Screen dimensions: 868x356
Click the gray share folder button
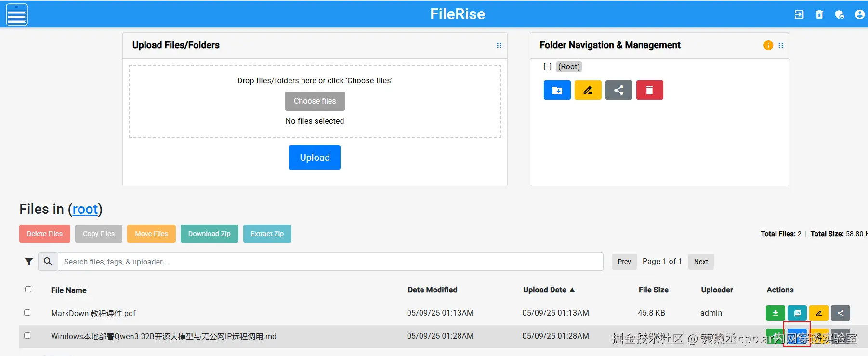click(x=619, y=90)
